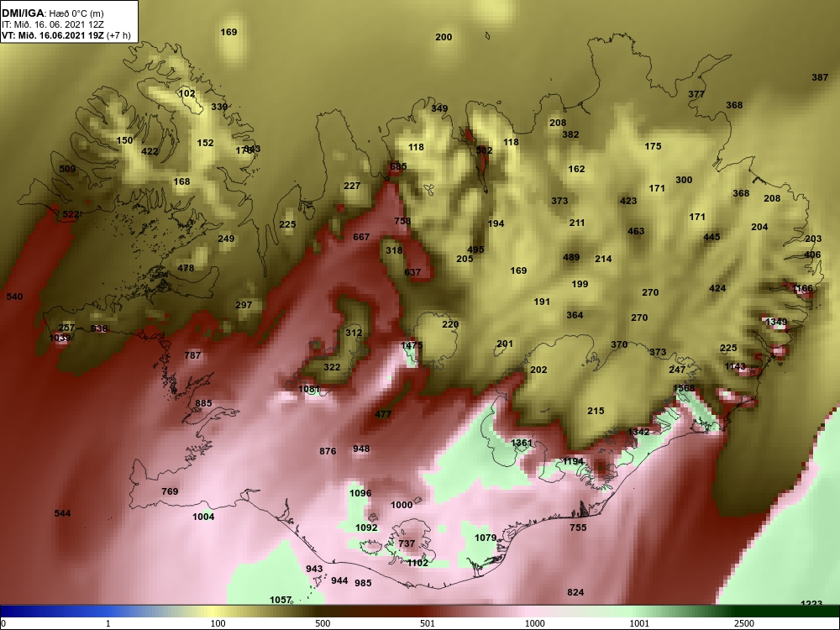840x630 pixels.
Task: Click the color scale label '501'
Action: pyautogui.click(x=428, y=623)
